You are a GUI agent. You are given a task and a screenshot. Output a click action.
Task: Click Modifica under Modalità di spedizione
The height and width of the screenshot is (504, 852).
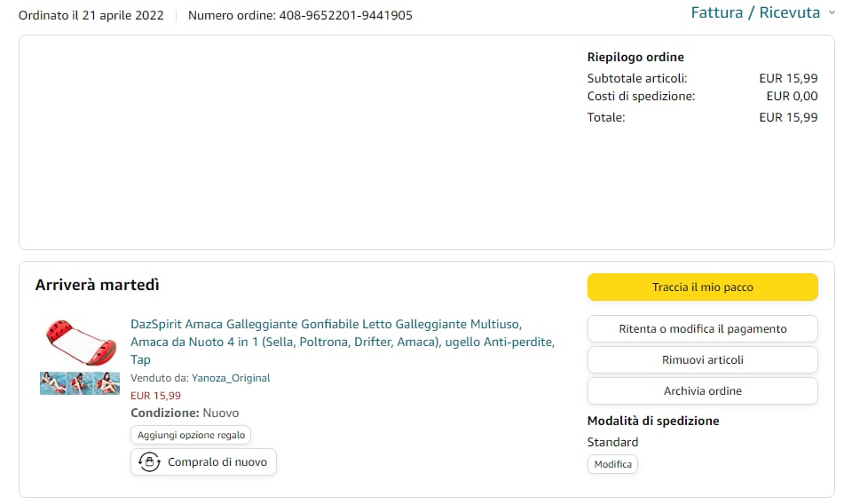coord(612,464)
